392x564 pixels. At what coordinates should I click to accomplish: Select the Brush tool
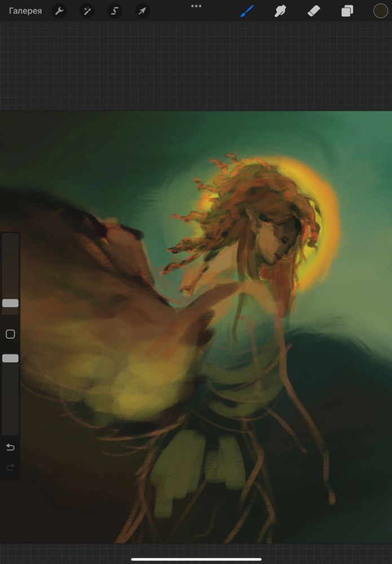(247, 11)
